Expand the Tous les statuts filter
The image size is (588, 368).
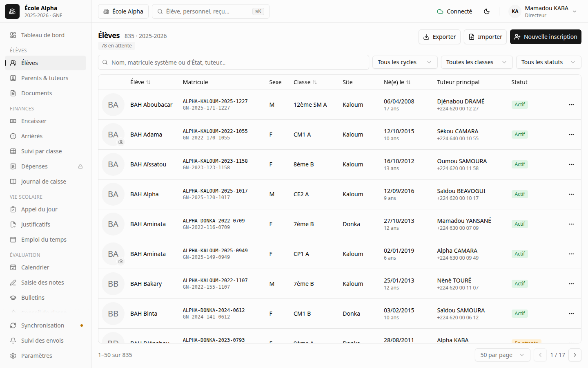tap(549, 62)
